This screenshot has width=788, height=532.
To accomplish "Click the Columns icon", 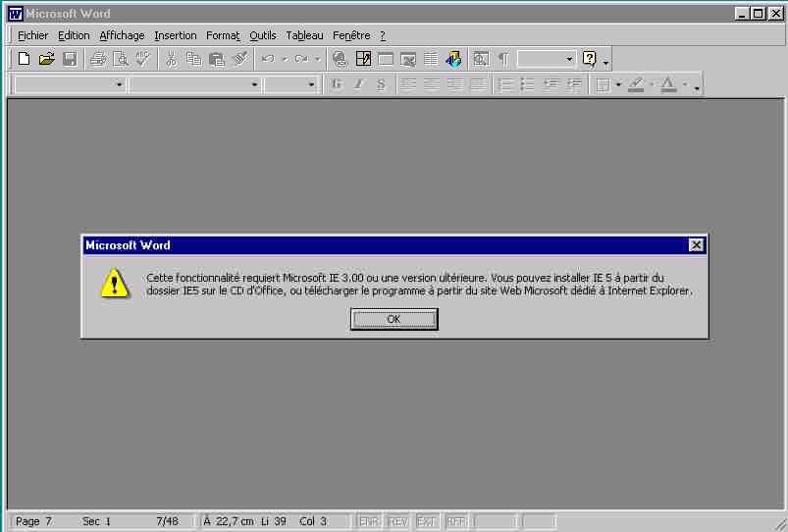I will (x=431, y=59).
